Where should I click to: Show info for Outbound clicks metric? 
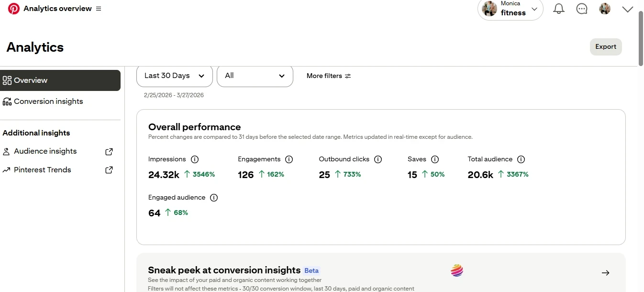(378, 159)
